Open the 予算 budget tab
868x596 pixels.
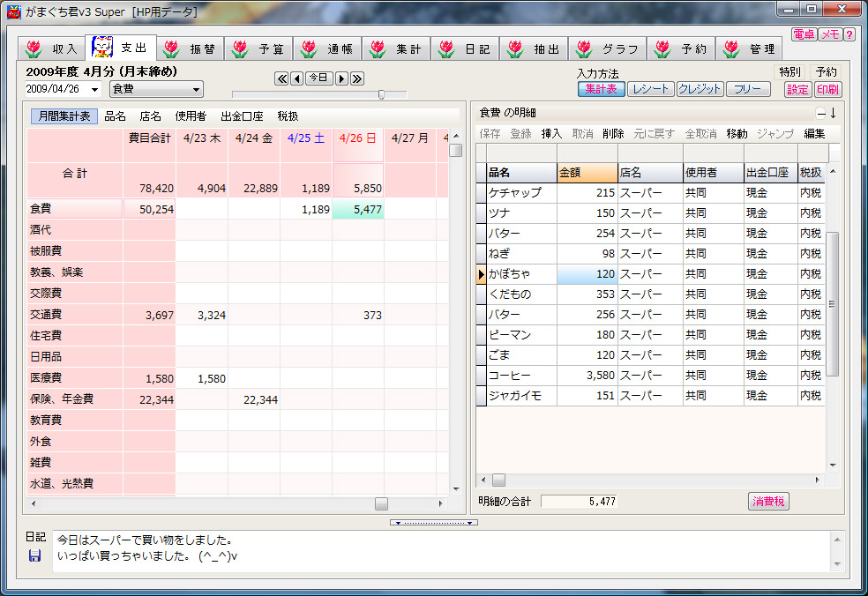tap(259, 48)
